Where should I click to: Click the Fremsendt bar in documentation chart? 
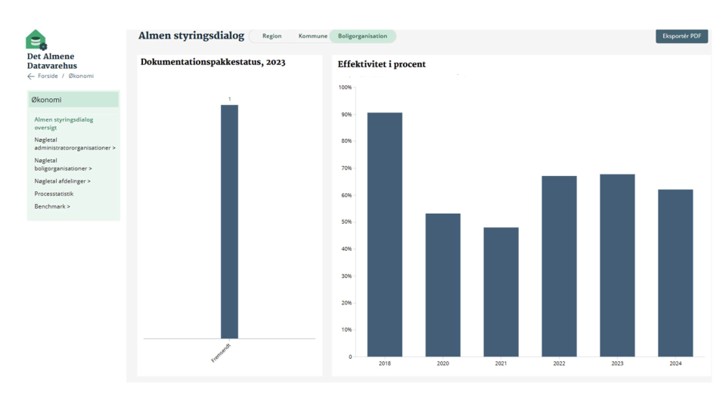click(229, 222)
